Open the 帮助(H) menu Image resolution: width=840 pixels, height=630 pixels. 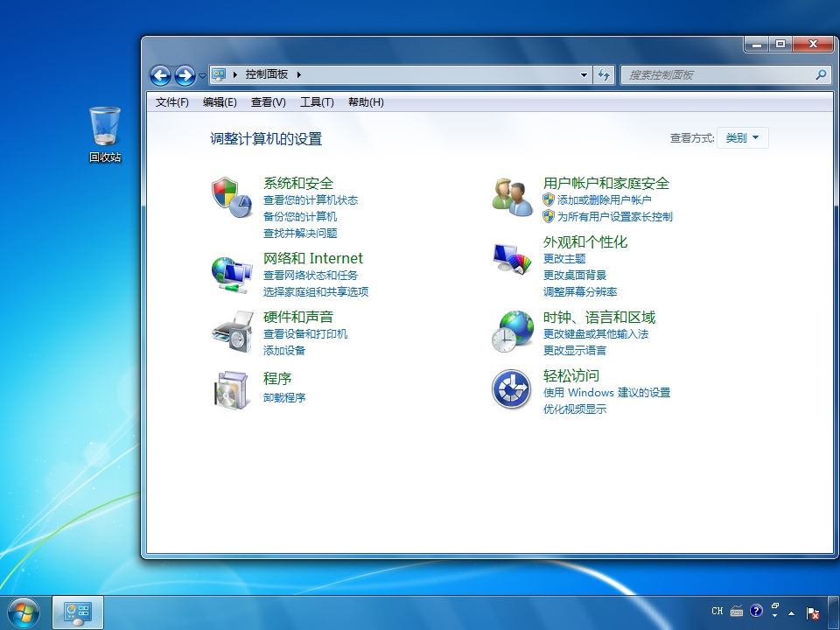click(366, 101)
